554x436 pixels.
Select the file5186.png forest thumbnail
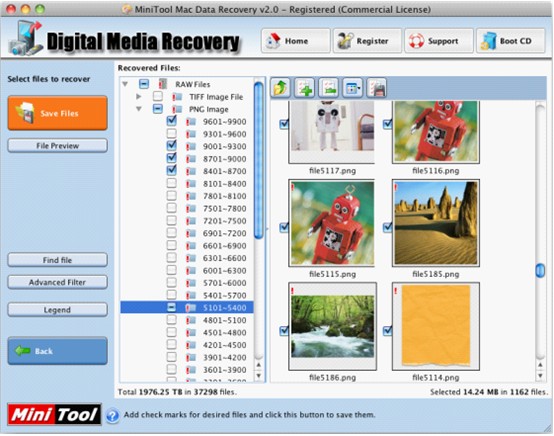332,326
